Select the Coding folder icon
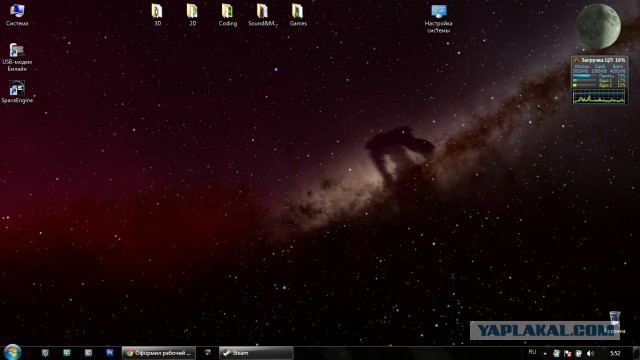 tap(227, 15)
